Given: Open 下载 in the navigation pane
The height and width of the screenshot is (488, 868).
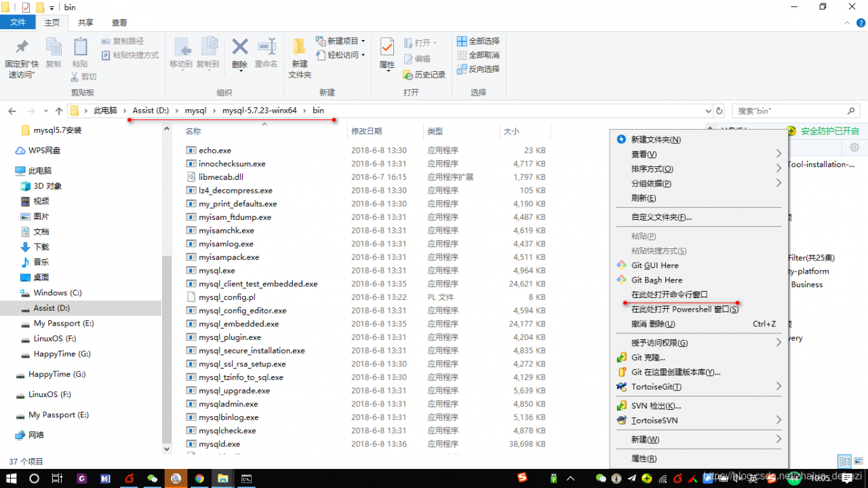Looking at the screenshot, I should (x=41, y=247).
